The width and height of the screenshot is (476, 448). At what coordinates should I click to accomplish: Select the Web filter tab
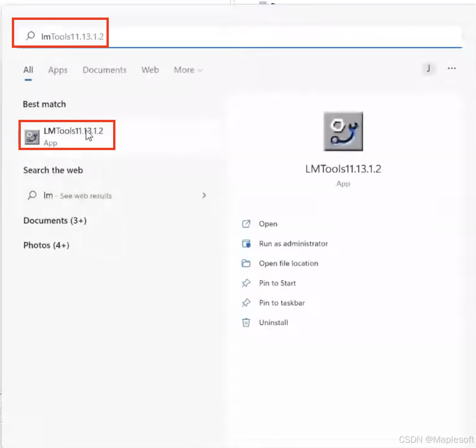[x=150, y=70]
